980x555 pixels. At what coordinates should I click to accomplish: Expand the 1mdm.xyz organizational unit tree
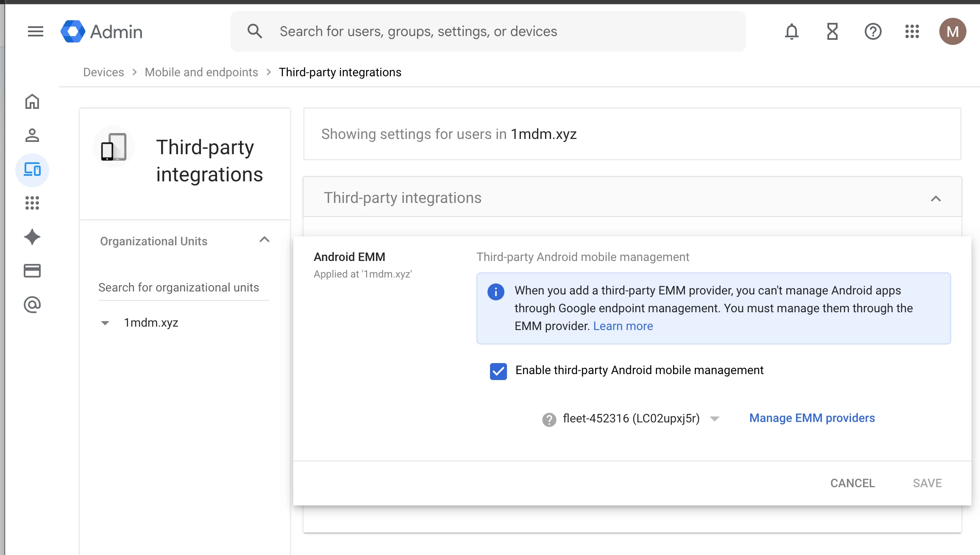[105, 323]
